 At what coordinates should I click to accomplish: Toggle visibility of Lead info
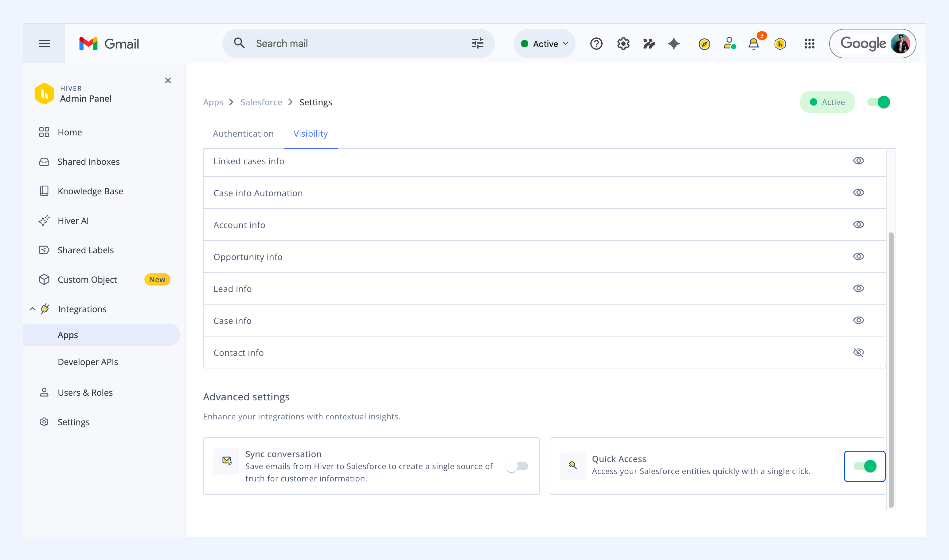(858, 288)
